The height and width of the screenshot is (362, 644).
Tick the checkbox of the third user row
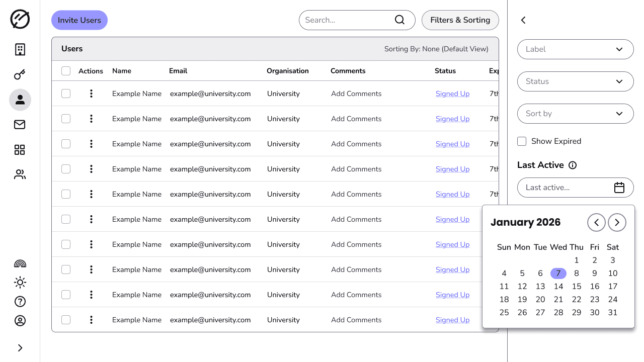click(x=66, y=144)
